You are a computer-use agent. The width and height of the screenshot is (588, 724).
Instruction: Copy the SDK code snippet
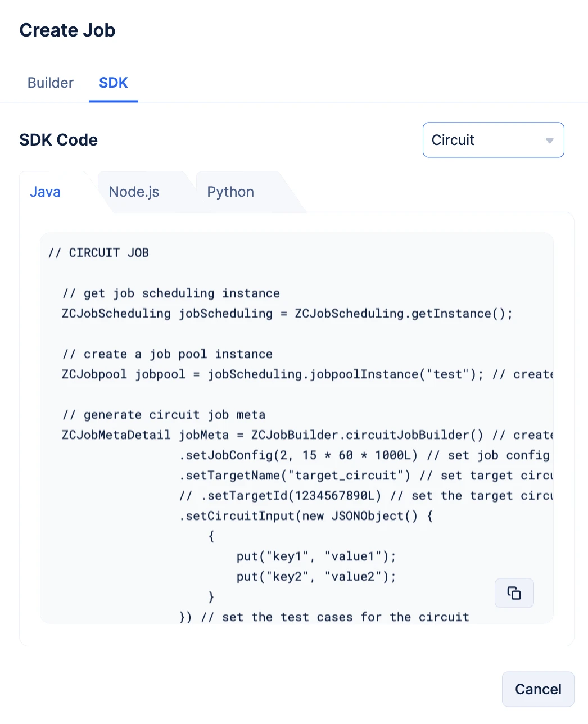(x=514, y=593)
